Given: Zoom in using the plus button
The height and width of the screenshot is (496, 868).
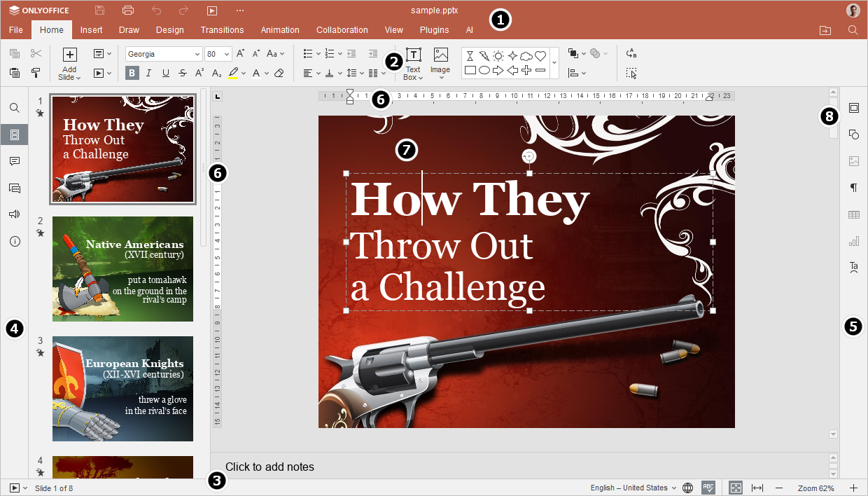Looking at the screenshot, I should point(853,488).
